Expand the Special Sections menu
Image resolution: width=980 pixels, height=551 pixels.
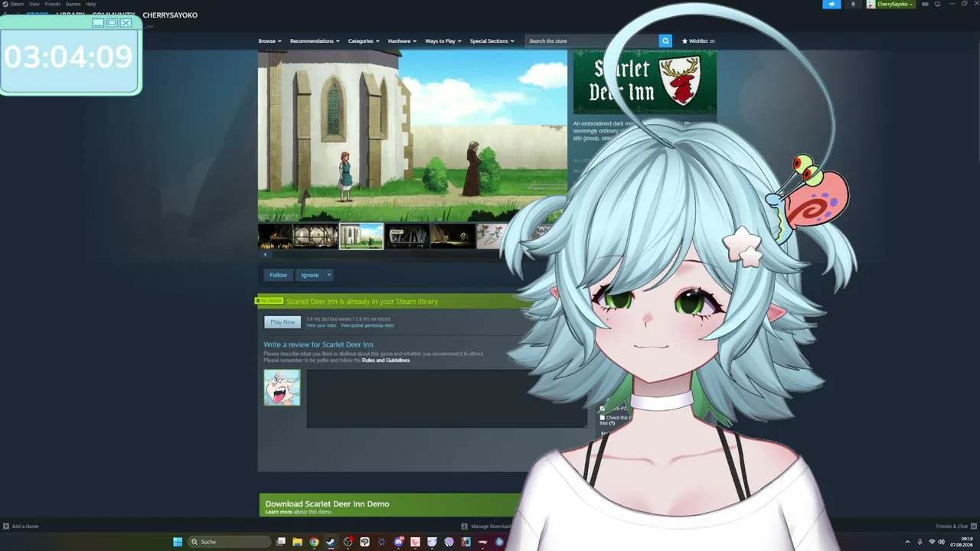(x=492, y=41)
